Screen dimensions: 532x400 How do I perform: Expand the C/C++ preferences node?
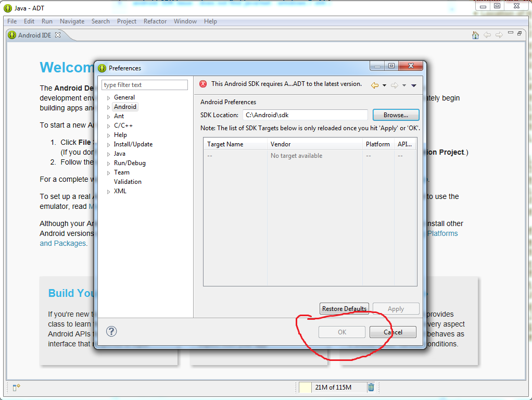[x=108, y=126]
